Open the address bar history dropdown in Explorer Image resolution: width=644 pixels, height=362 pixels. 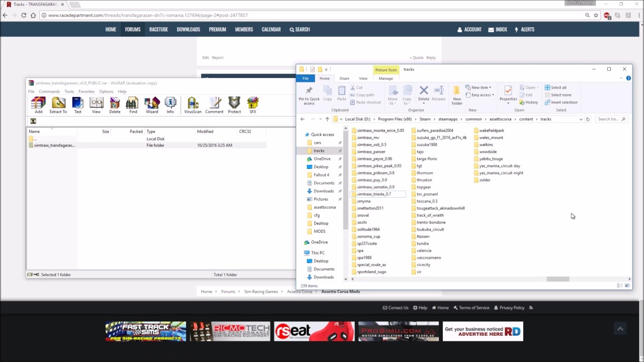tap(581, 119)
